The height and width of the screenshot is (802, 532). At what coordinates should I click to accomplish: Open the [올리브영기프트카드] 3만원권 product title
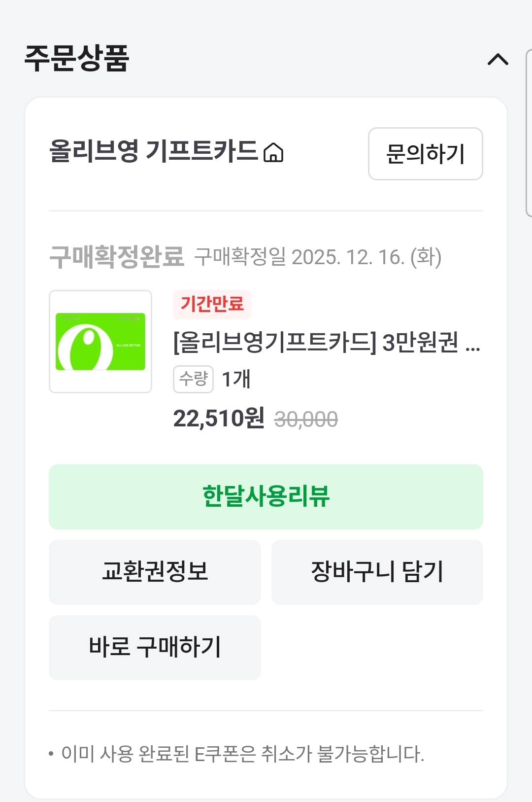[x=315, y=342]
